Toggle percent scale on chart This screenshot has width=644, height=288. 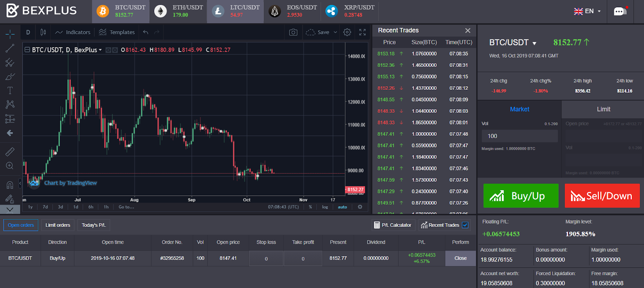pyautogui.click(x=310, y=207)
